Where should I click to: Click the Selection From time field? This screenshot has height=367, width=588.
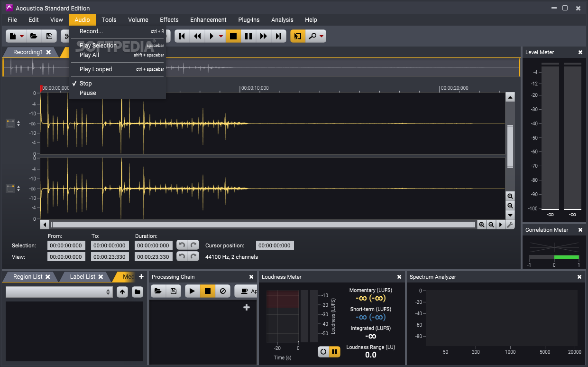66,245
